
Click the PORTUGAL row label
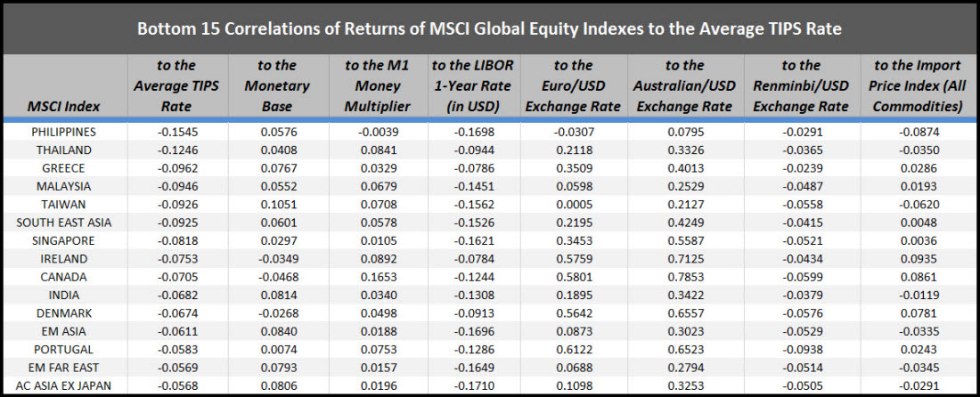(x=64, y=350)
